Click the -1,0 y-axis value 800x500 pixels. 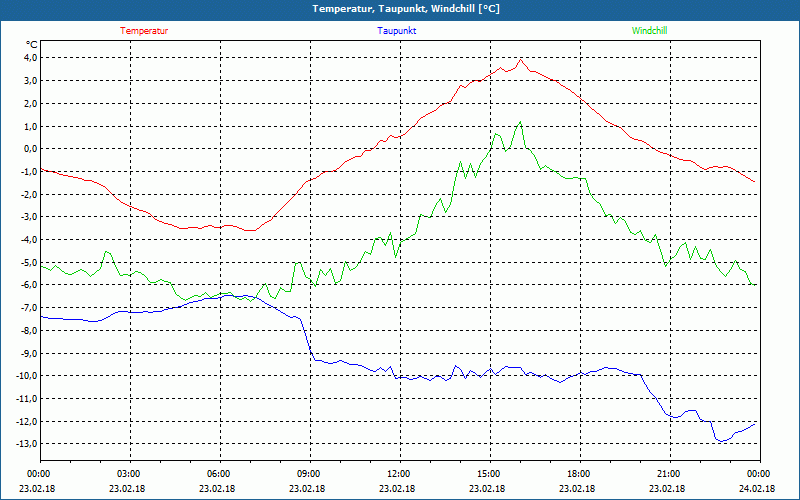click(30, 171)
